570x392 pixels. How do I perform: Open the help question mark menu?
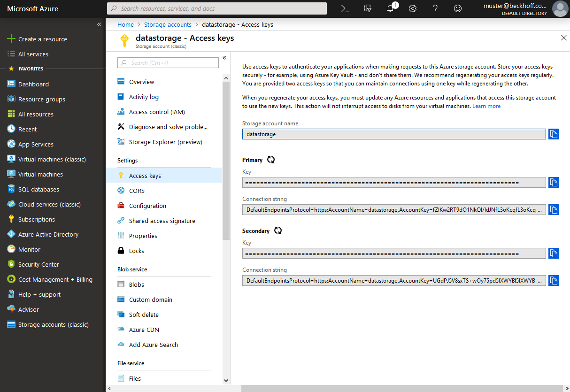tap(435, 8)
